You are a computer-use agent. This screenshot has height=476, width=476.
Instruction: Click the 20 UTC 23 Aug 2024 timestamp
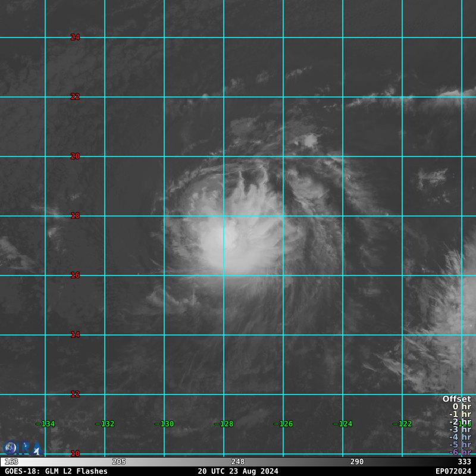(x=238, y=471)
